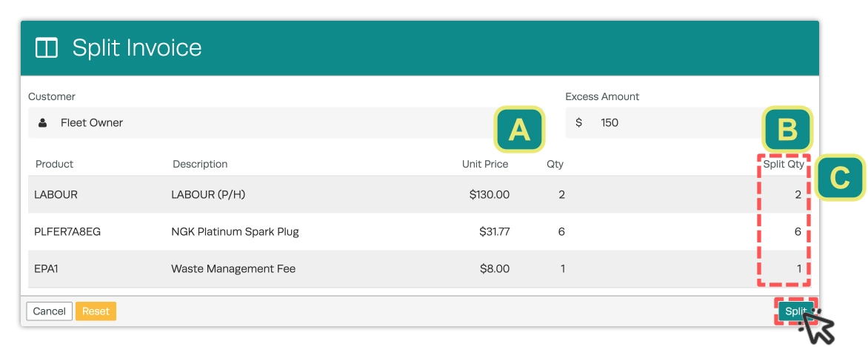Viewport: 868px width, 347px height.
Task: Confirm with the Split button
Action: [x=795, y=311]
